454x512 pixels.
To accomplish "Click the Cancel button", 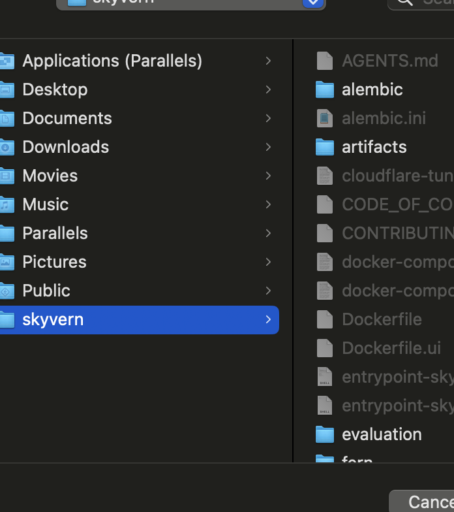I will [421, 501].
